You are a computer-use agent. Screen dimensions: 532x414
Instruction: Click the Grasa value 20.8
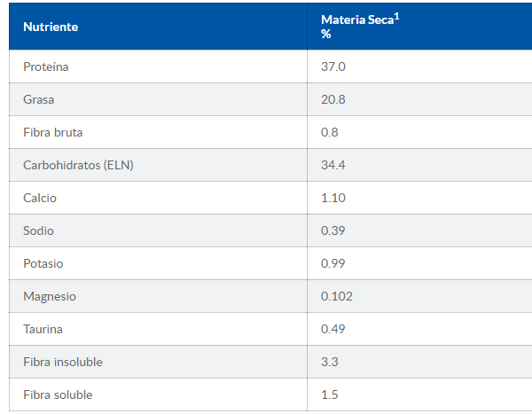(x=333, y=99)
